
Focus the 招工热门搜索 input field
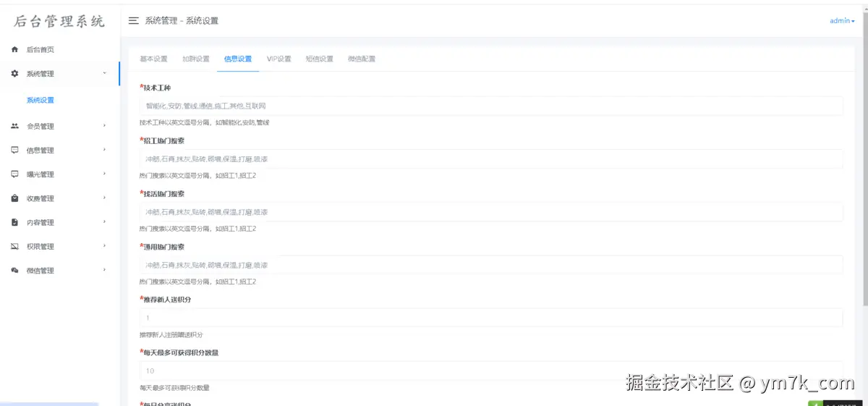tap(491, 158)
